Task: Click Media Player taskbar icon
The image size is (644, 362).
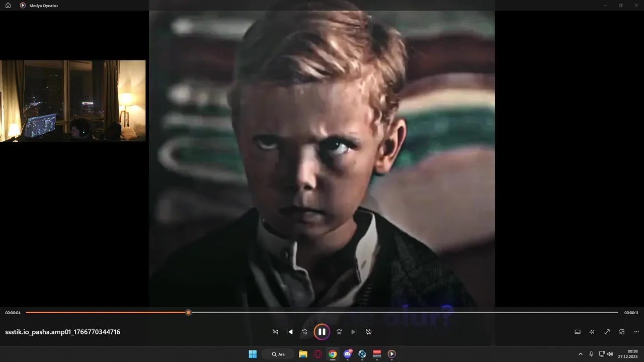Action: pyautogui.click(x=391, y=354)
